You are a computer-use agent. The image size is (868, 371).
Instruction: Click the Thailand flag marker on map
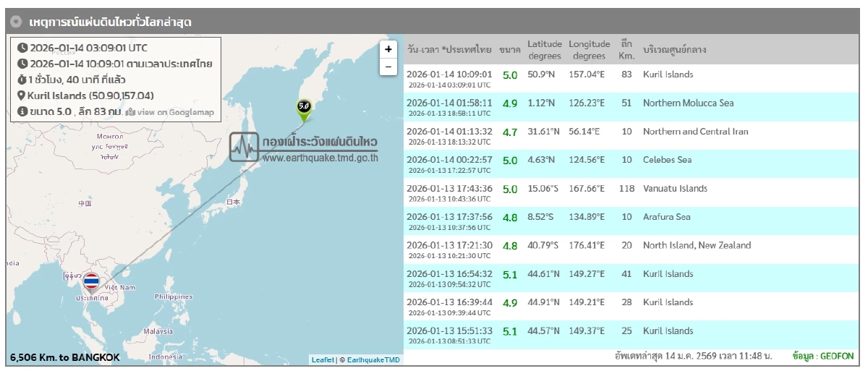tap(91, 281)
